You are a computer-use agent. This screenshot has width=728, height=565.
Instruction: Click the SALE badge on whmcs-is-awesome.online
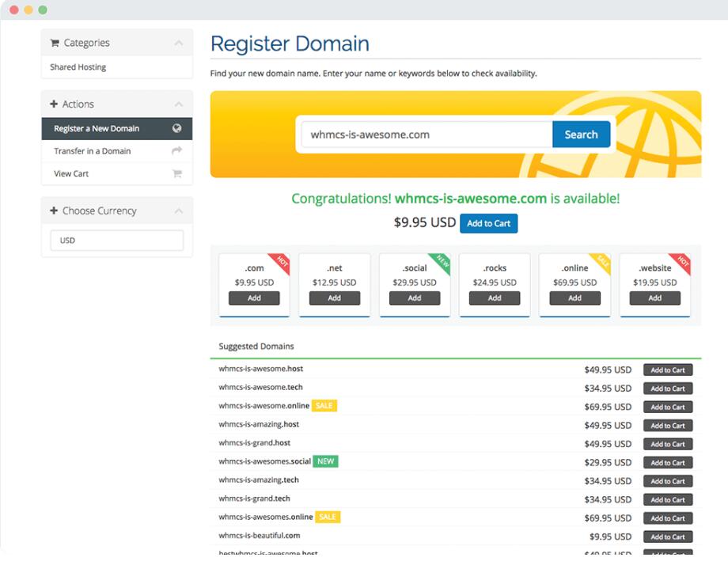[324, 406]
